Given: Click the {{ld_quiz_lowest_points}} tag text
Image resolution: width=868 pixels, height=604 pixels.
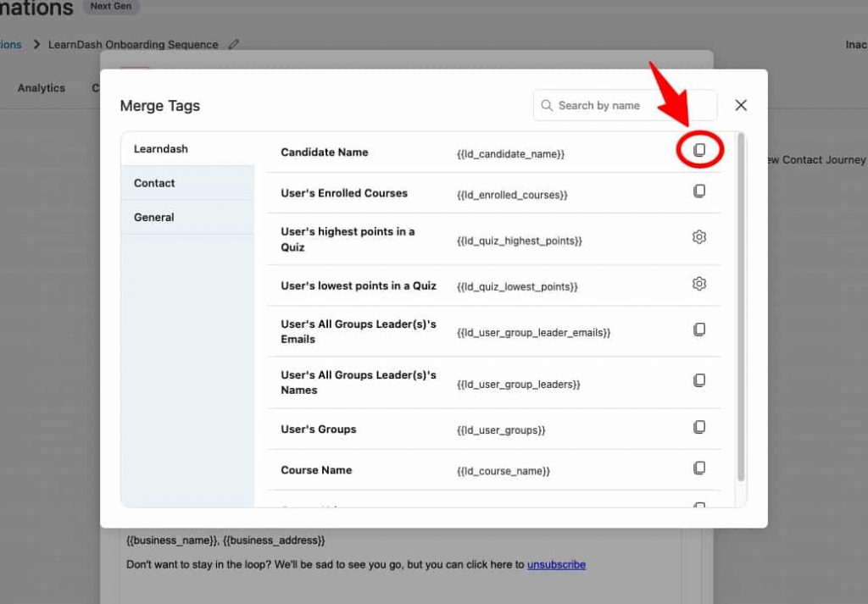Looking at the screenshot, I should pyautogui.click(x=517, y=286).
